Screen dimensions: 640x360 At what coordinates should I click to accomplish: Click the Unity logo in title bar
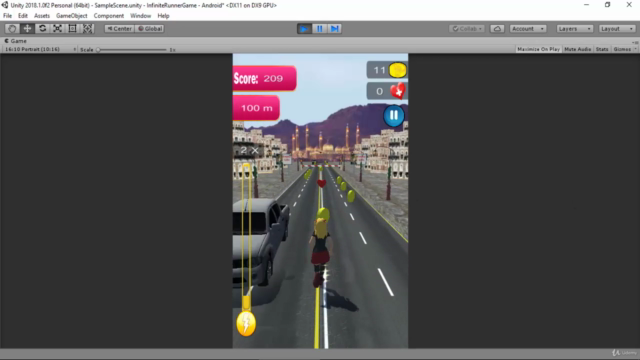pyautogui.click(x=5, y=5)
